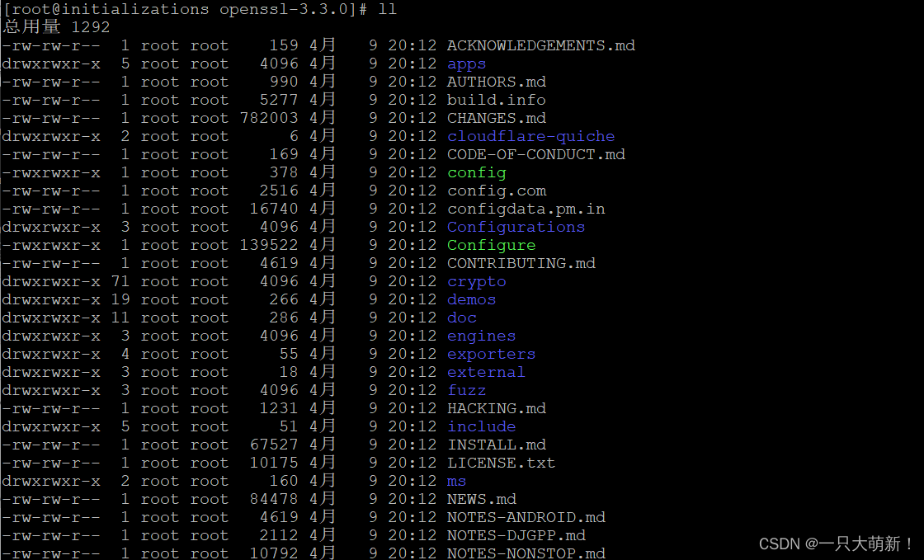The height and width of the screenshot is (560, 924).
Task: Select the LICENSE.txt file name
Action: click(501, 464)
